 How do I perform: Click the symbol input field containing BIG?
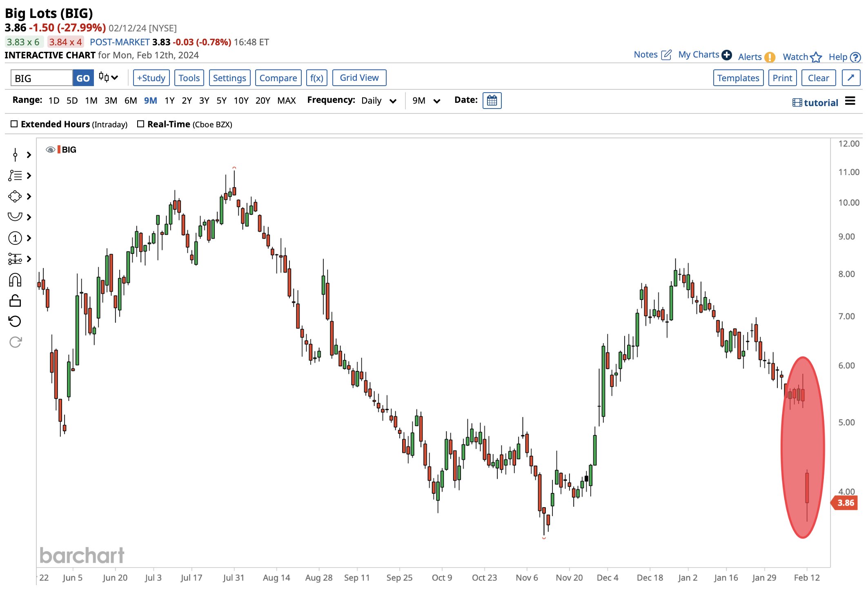coord(42,78)
